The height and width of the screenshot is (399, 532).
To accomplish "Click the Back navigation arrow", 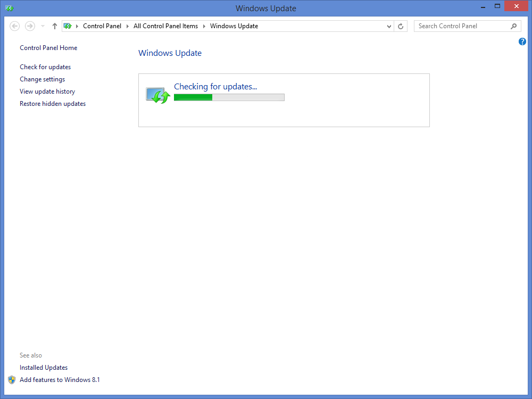I will pyautogui.click(x=15, y=26).
